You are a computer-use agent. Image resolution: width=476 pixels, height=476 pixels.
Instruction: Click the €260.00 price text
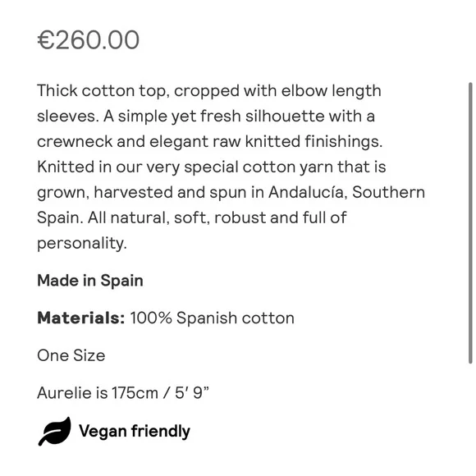coord(89,39)
